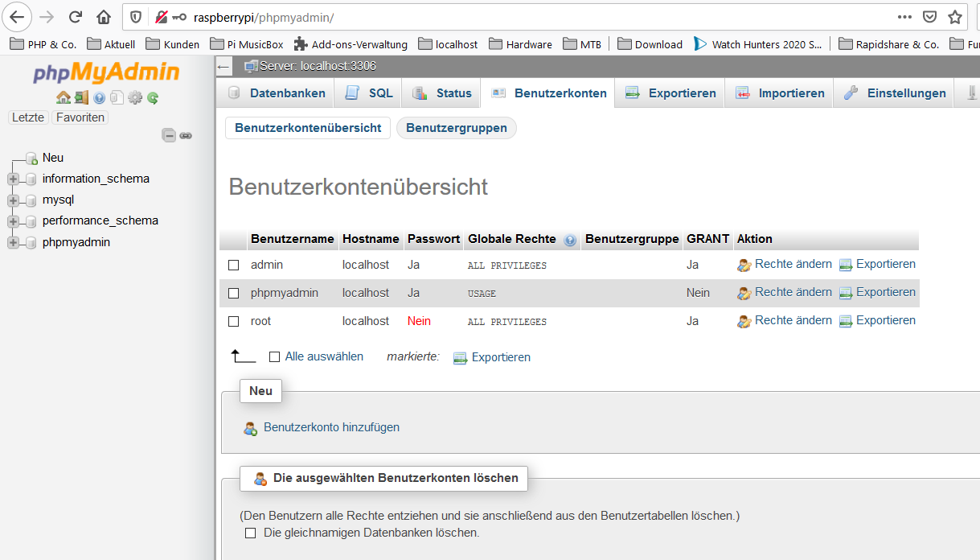Open phpMyAdmin documentation help icon
980x560 pixels.
coord(100,97)
